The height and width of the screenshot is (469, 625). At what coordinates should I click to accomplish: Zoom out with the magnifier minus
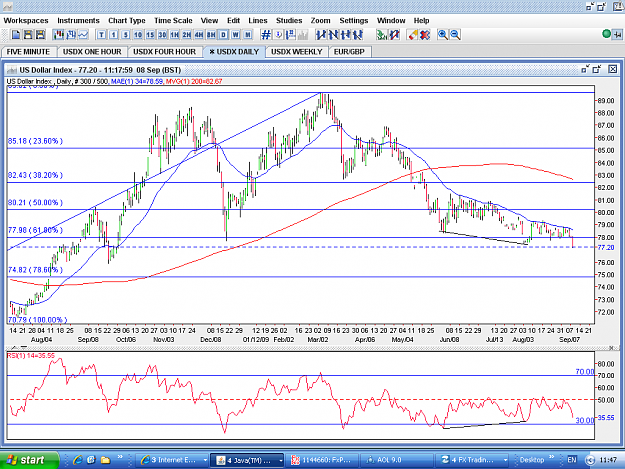click(455, 35)
